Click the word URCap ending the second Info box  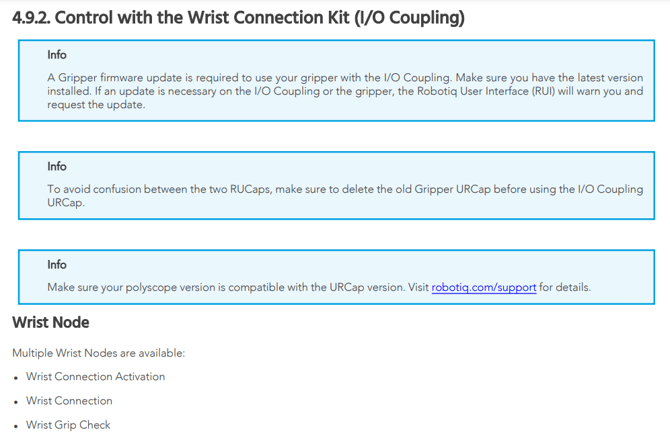point(66,203)
